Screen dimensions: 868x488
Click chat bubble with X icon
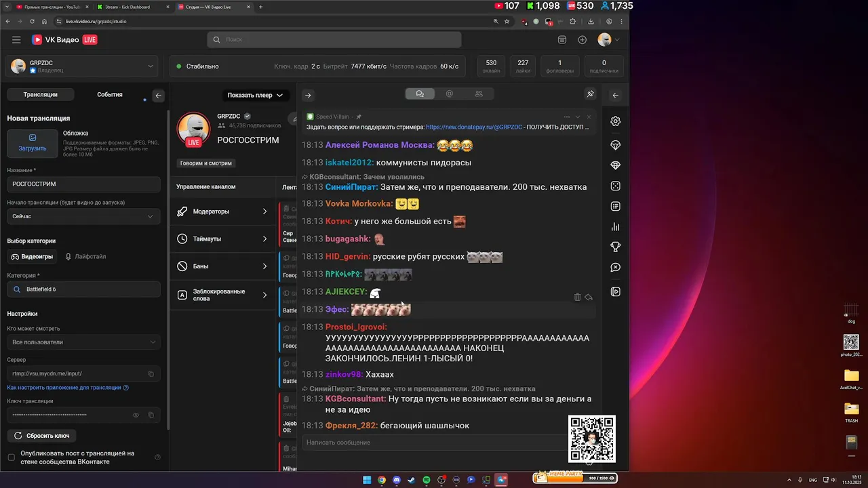pyautogui.click(x=616, y=268)
